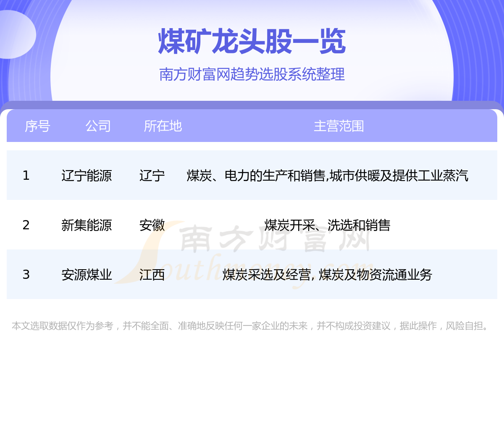
Task: Select the company 新集能源
Action: coord(87,225)
